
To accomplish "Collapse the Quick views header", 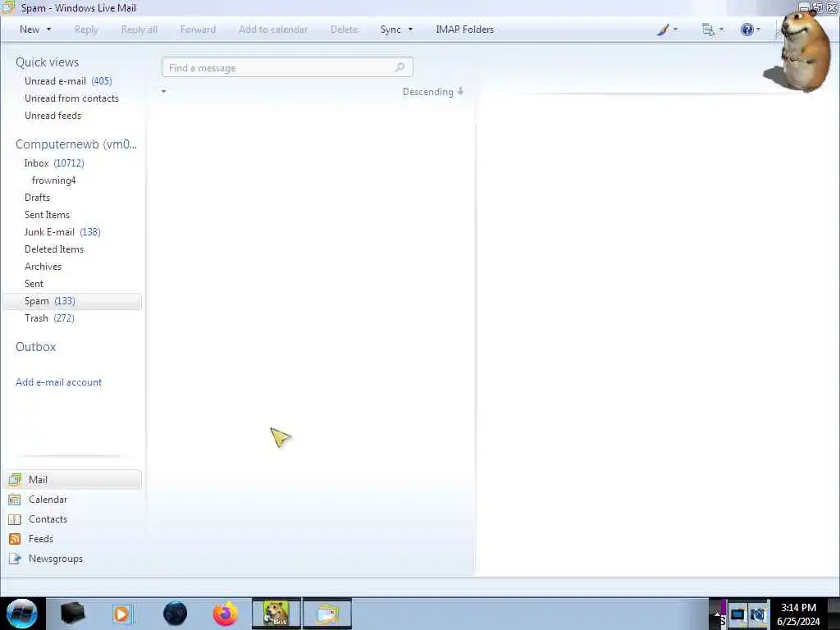I will tap(47, 62).
